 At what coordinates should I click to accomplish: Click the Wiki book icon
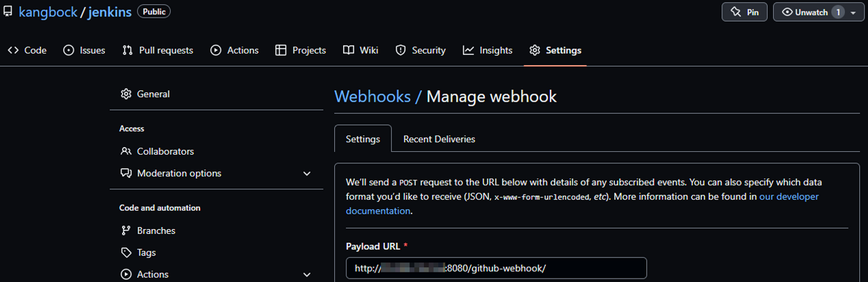(x=348, y=50)
